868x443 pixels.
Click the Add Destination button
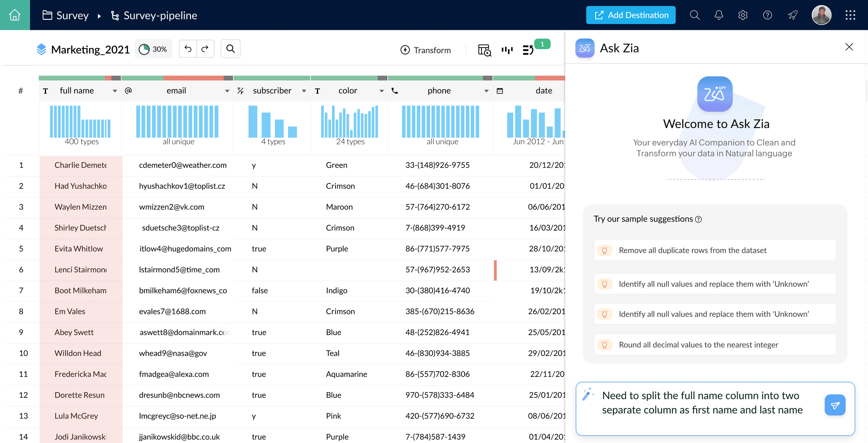point(631,15)
